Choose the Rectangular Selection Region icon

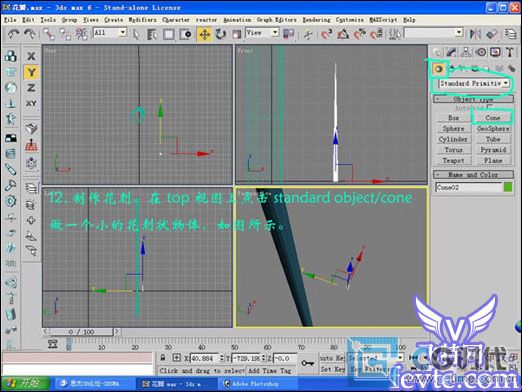[x=169, y=34]
